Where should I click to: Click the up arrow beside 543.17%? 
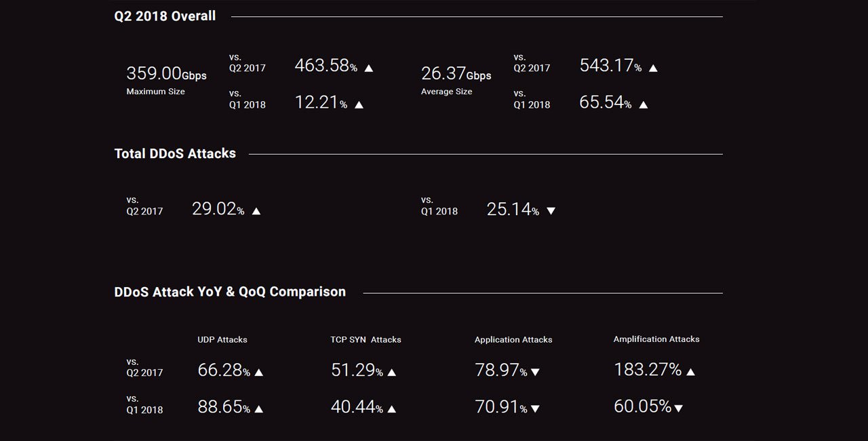point(653,68)
